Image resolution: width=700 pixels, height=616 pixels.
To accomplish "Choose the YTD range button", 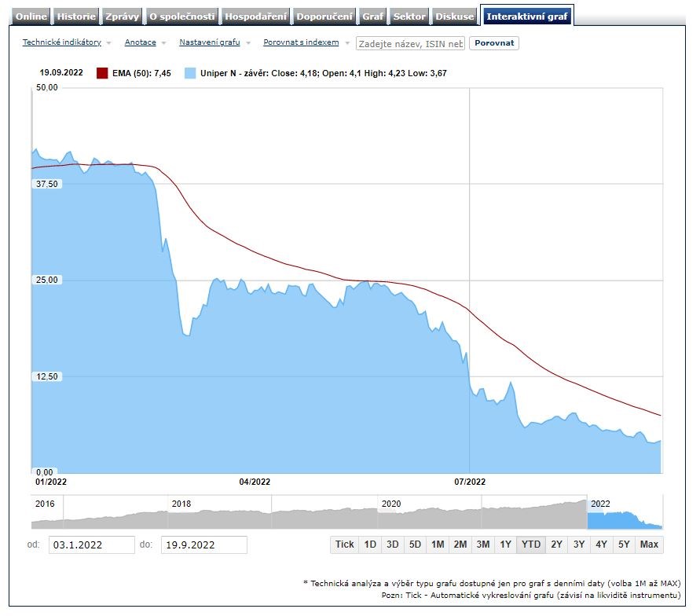I will click(x=531, y=544).
